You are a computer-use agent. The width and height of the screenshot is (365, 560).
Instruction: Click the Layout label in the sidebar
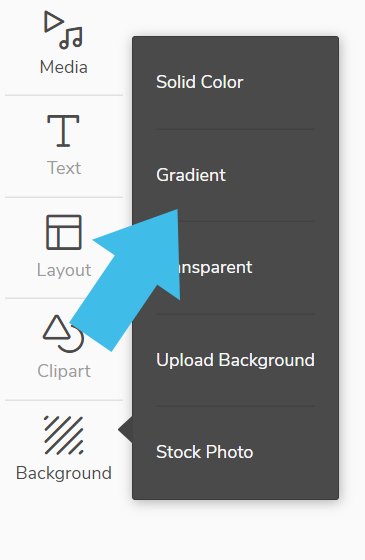click(64, 270)
